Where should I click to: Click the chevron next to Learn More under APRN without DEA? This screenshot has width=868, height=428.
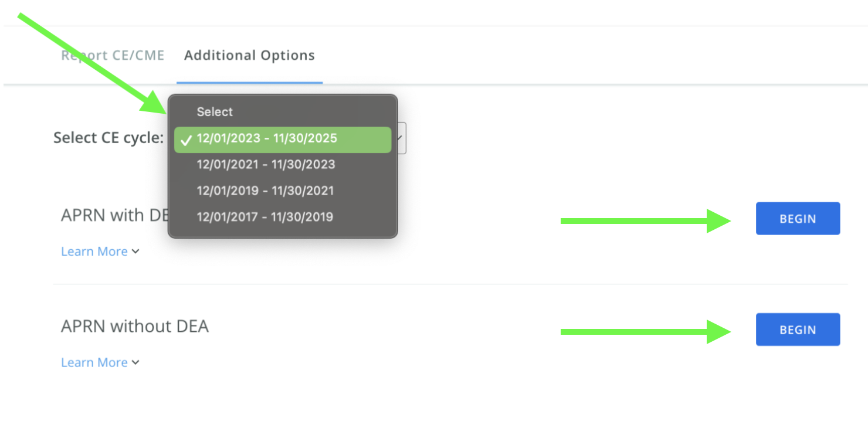click(135, 363)
